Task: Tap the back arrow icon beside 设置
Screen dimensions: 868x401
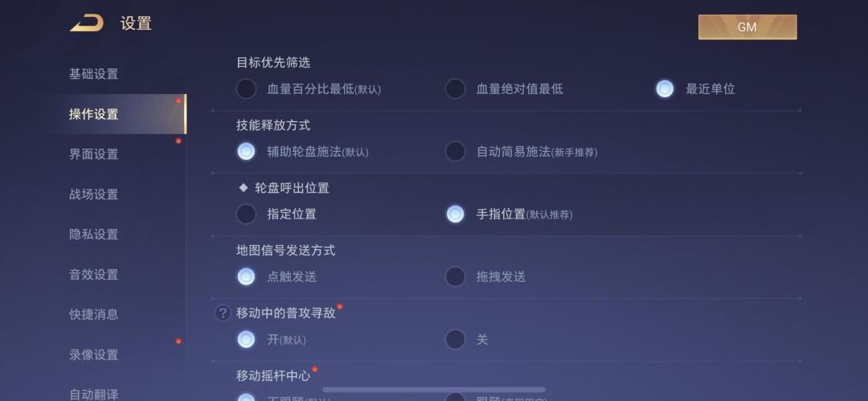Action: pos(87,23)
